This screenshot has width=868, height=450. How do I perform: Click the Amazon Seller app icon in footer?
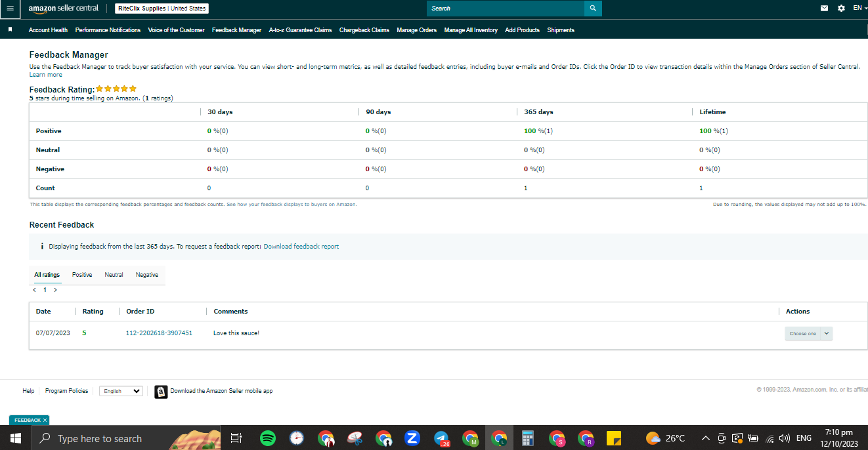point(161,392)
